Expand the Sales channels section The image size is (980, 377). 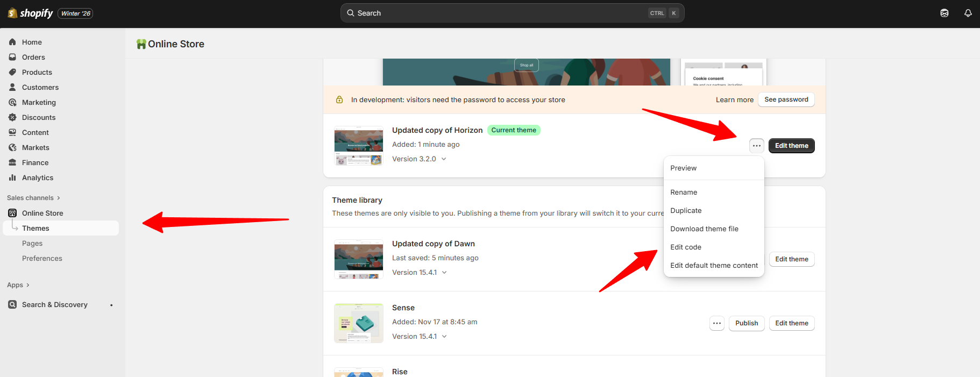(x=34, y=198)
